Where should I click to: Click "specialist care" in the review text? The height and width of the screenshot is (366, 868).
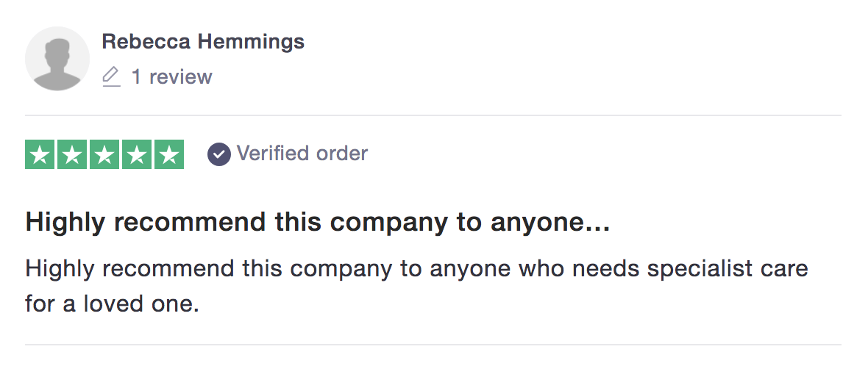coord(728,269)
